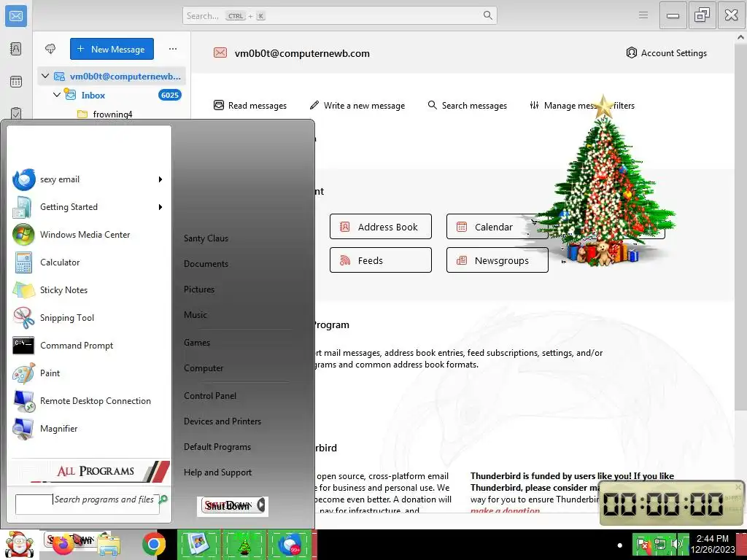Viewport: 747px width, 560px height.
Task: Open Remote Desktop Connection from Start menu
Action: pos(89,401)
